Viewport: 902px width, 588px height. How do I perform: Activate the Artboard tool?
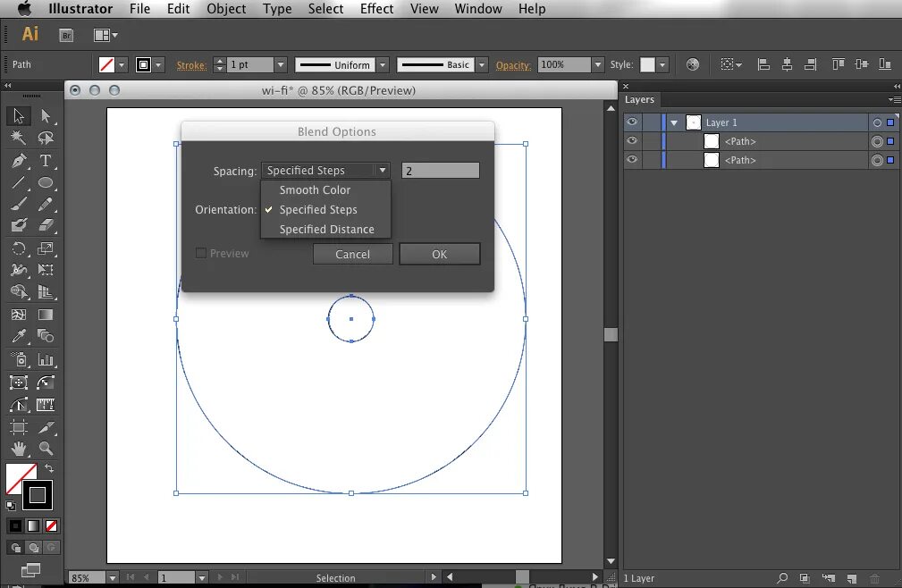[x=19, y=427]
